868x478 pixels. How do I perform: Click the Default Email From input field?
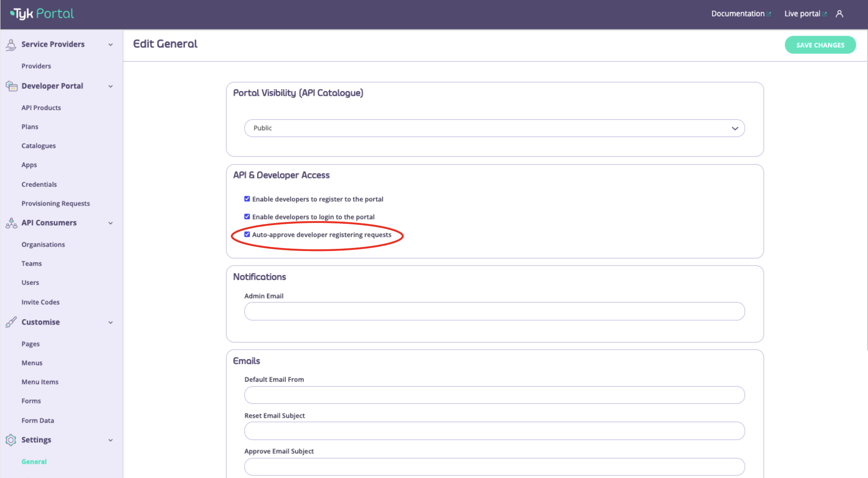[x=494, y=395]
